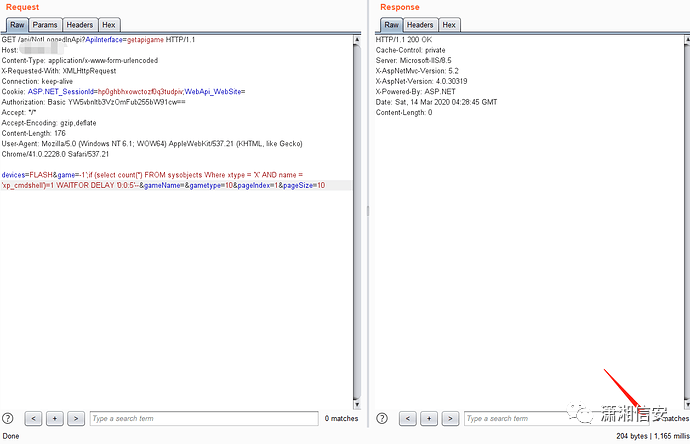Click Request scrollbar up arrow
This screenshot has height=444, width=690.
357,40
